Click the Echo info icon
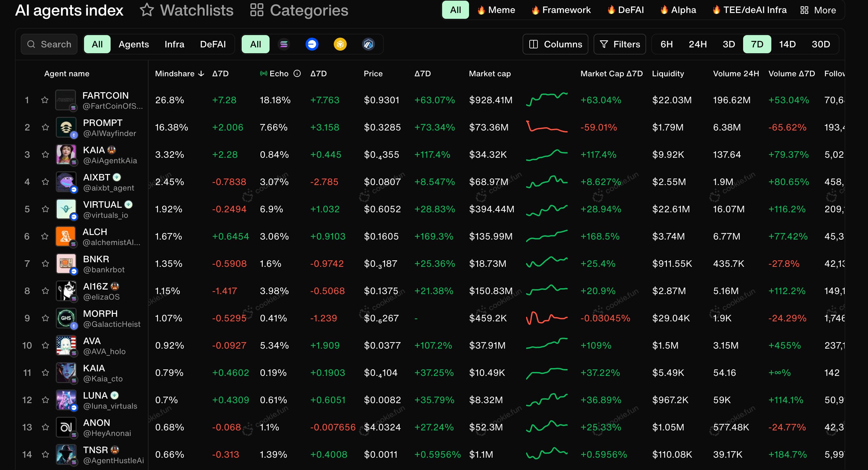 (x=297, y=73)
